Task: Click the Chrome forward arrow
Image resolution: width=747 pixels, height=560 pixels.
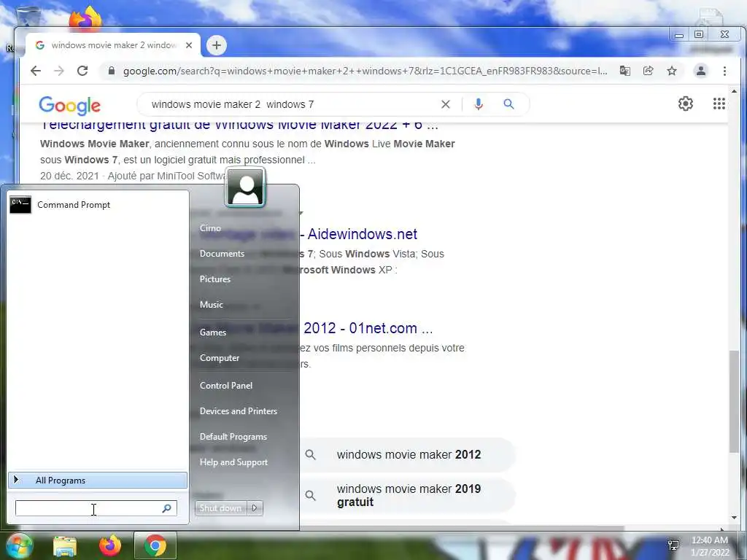Action: (x=59, y=71)
